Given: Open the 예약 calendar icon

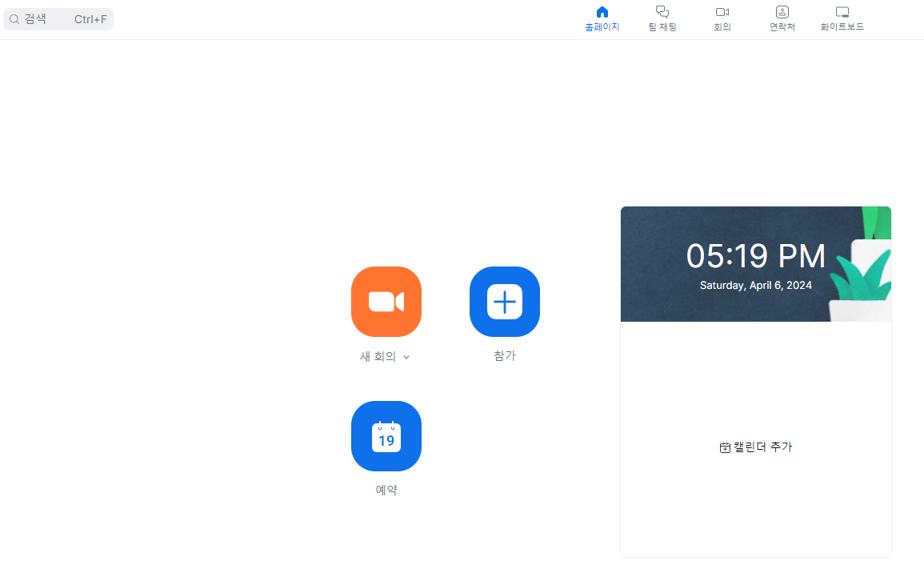Looking at the screenshot, I should click(x=386, y=436).
